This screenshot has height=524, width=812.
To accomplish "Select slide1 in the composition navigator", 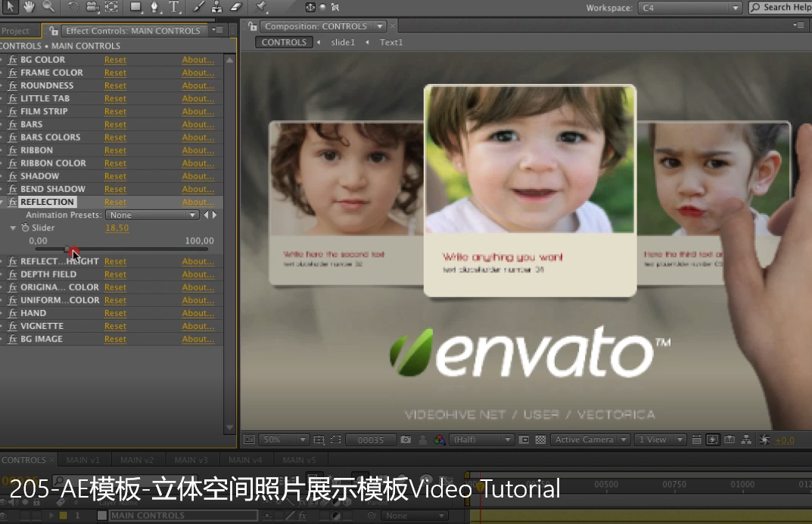I will [x=343, y=42].
